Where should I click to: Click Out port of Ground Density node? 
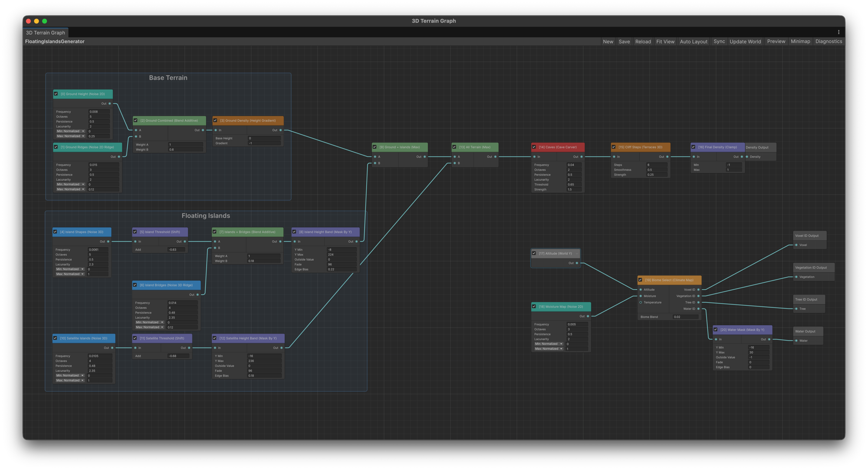coord(280,130)
